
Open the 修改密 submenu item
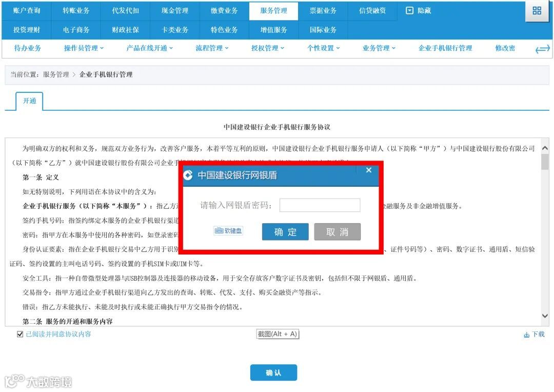505,48
